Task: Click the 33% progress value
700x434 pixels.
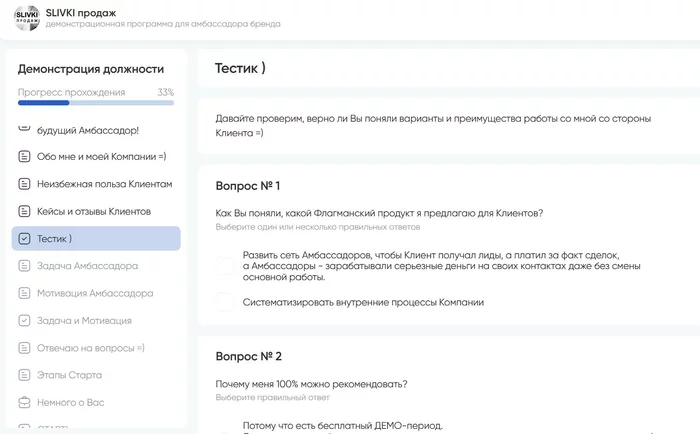Action: (x=165, y=92)
